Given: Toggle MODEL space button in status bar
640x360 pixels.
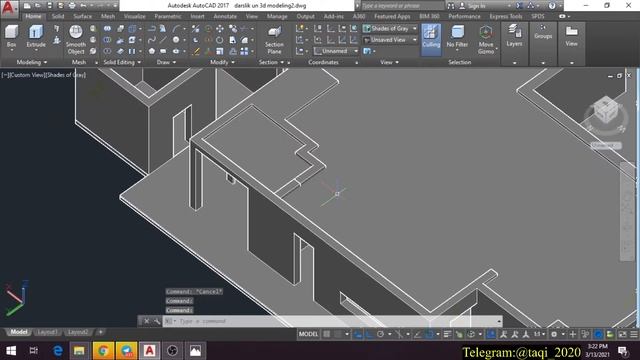Looking at the screenshot, I should pyautogui.click(x=308, y=334).
